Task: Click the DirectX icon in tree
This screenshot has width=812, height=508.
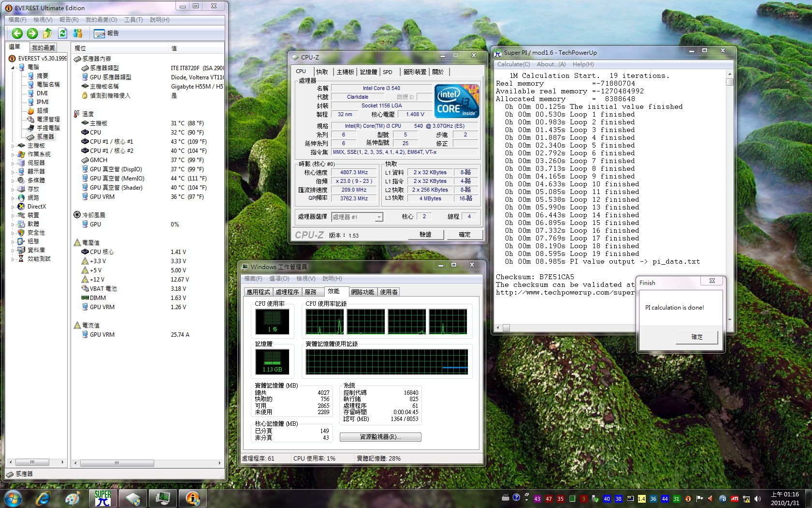Action: [21, 206]
